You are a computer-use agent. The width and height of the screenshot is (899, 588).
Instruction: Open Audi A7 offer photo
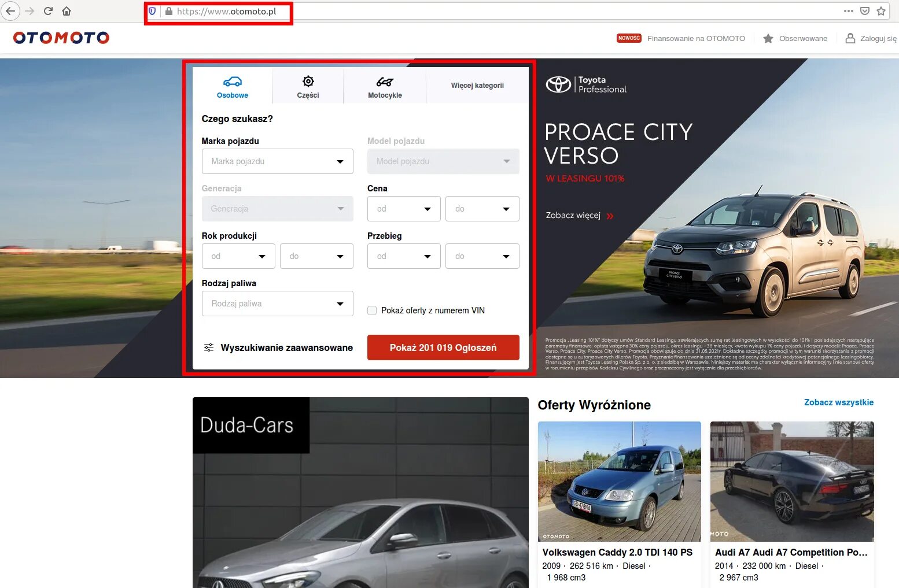coord(792,481)
